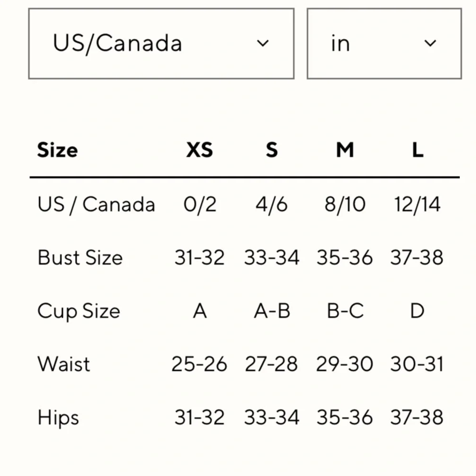
Task: Select the M size column header
Action: click(345, 150)
